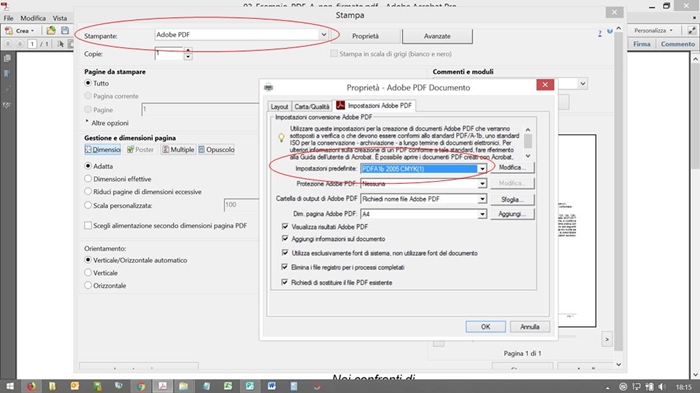Go to next page with down arrow icon
700x393 pixels.
(20, 44)
